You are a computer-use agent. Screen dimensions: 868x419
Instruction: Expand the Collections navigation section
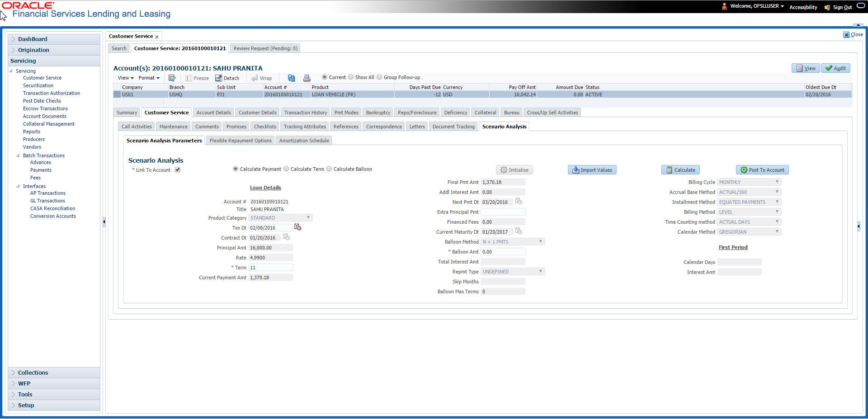click(54, 373)
